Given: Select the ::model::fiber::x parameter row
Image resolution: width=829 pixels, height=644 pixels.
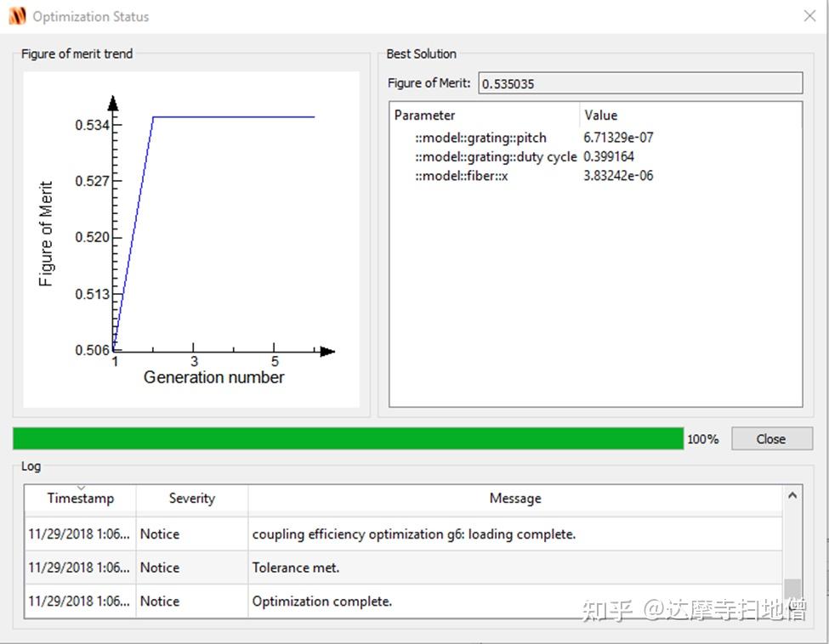Looking at the screenshot, I should (595, 176).
